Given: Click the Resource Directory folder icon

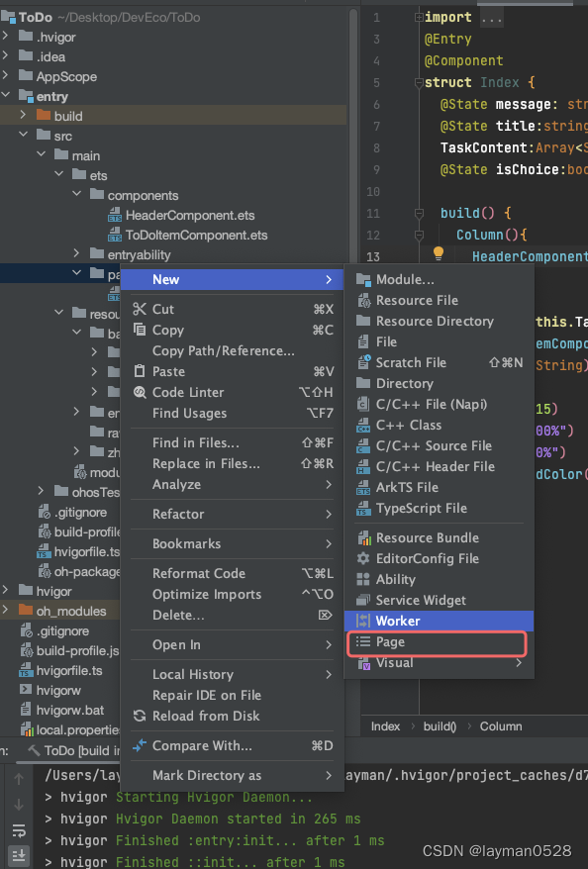Looking at the screenshot, I should 363,321.
